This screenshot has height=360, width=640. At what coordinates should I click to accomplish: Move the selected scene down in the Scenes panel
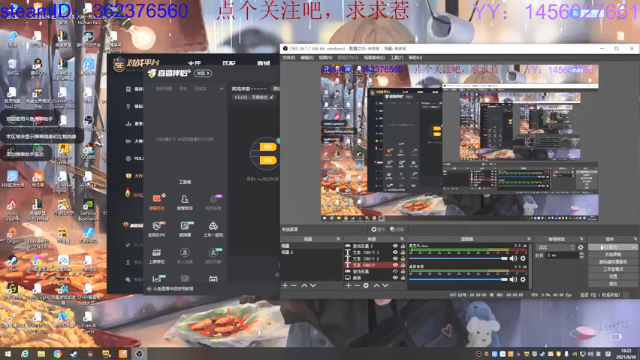tap(313, 285)
